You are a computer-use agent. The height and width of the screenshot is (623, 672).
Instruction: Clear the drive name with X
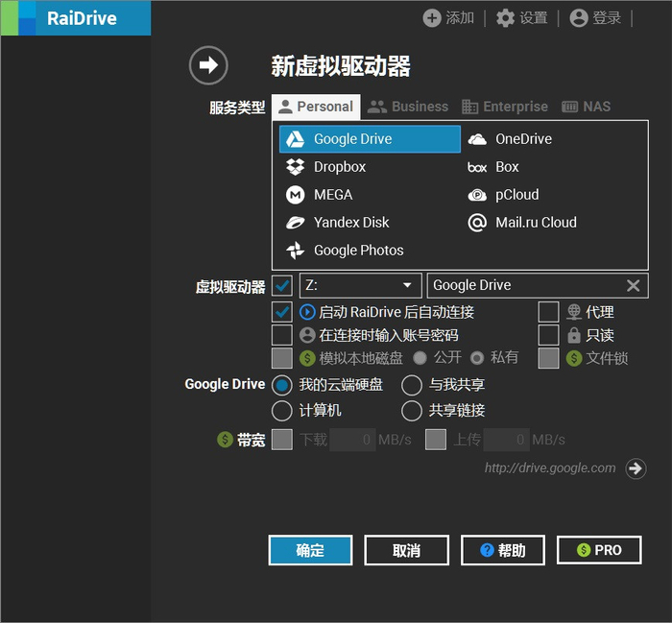click(x=633, y=285)
